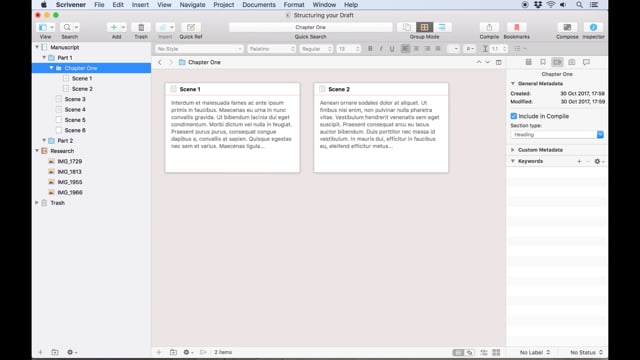Image resolution: width=640 pixels, height=360 pixels.
Task: Select corkboard Group Mode icon
Action: [424, 27]
